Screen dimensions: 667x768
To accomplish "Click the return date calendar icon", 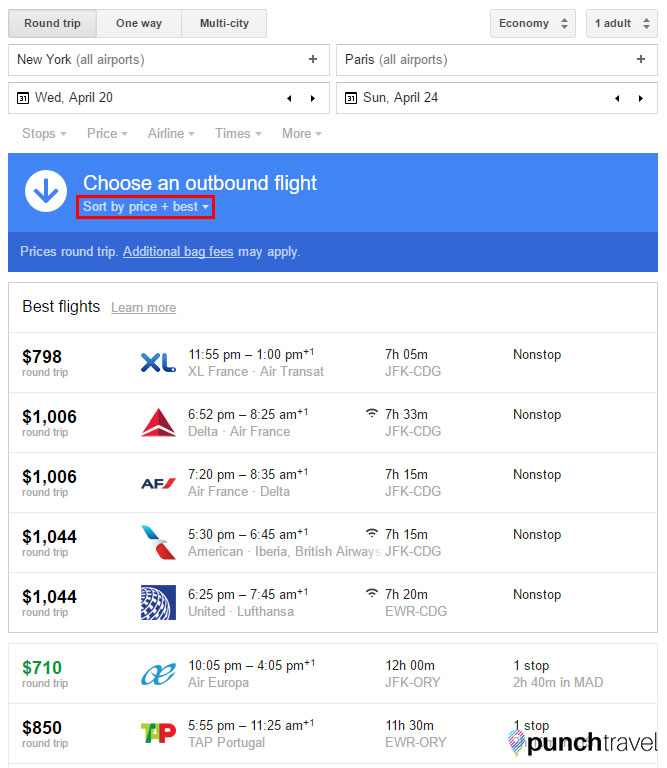I will [351, 98].
